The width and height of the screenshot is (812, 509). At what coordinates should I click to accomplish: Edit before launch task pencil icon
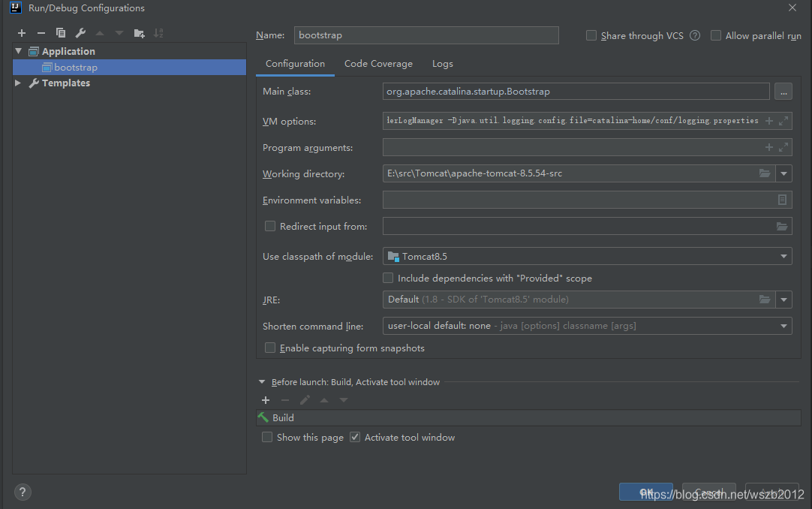point(305,399)
